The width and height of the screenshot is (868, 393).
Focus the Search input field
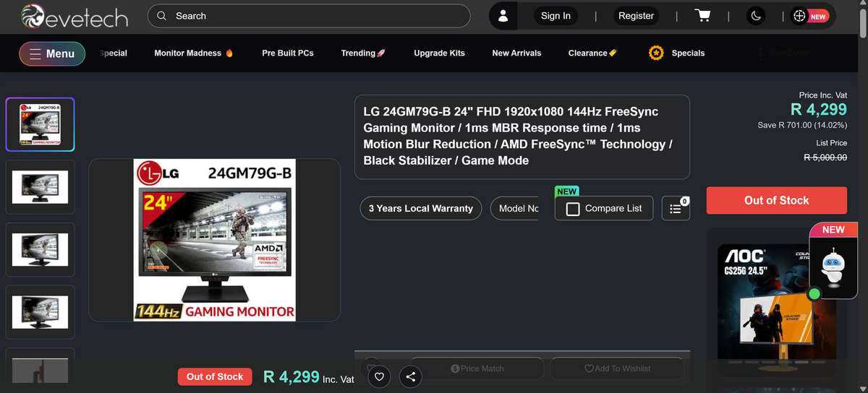click(309, 16)
